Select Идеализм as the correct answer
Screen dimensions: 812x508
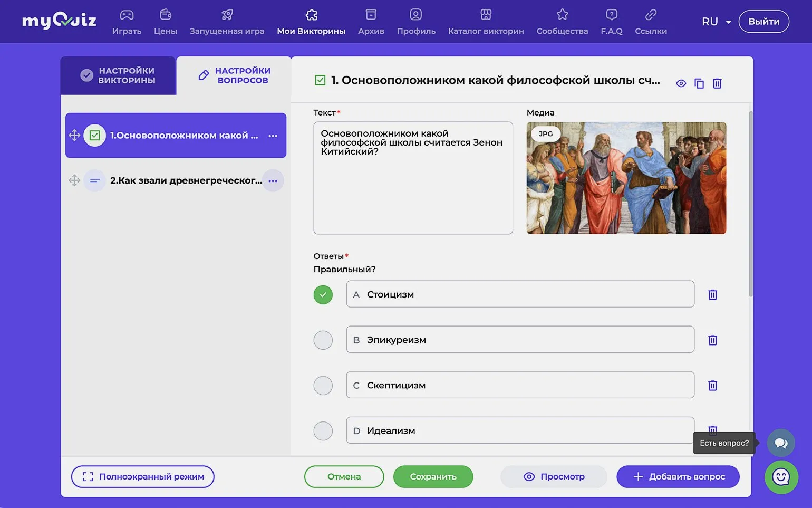tap(323, 430)
